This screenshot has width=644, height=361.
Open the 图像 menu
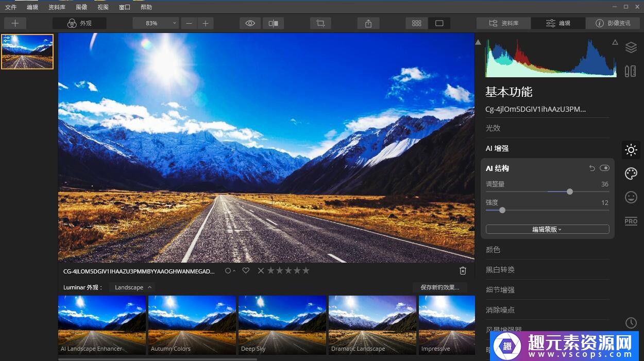coord(81,7)
